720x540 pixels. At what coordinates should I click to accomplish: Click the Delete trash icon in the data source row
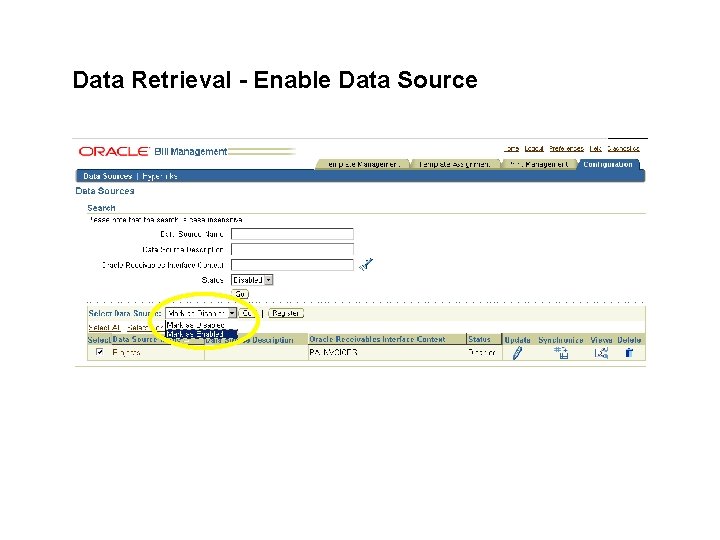(x=629, y=353)
